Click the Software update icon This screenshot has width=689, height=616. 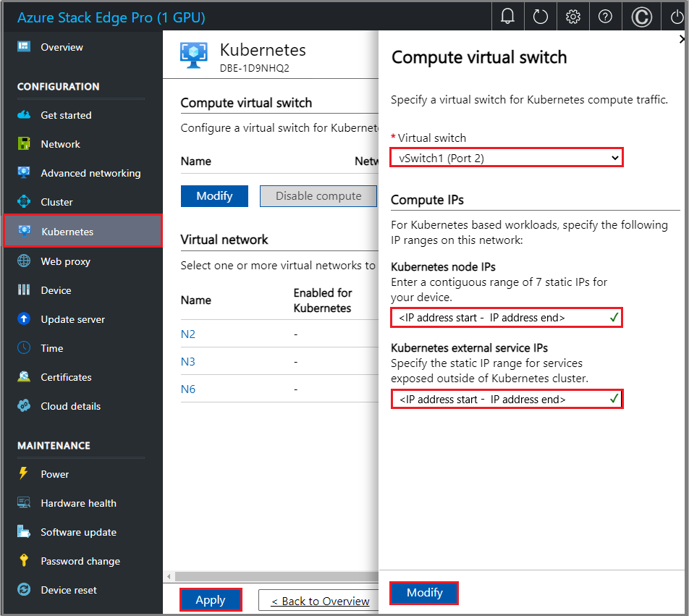[x=24, y=531]
